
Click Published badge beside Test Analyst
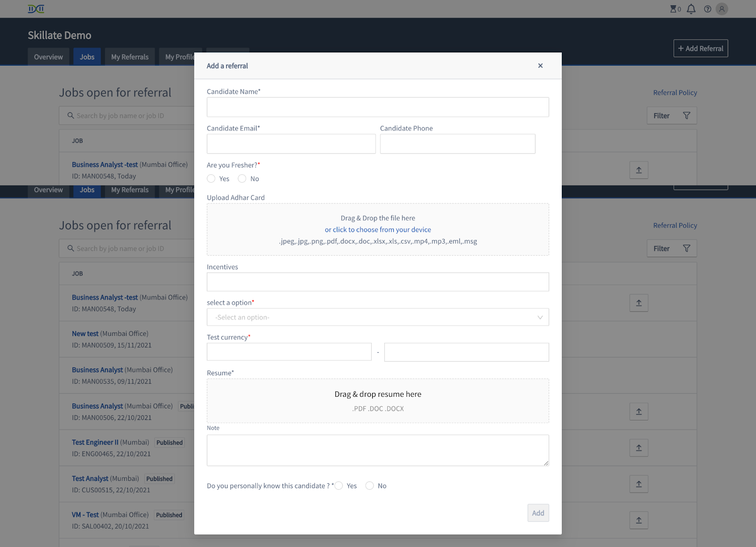coord(159,479)
